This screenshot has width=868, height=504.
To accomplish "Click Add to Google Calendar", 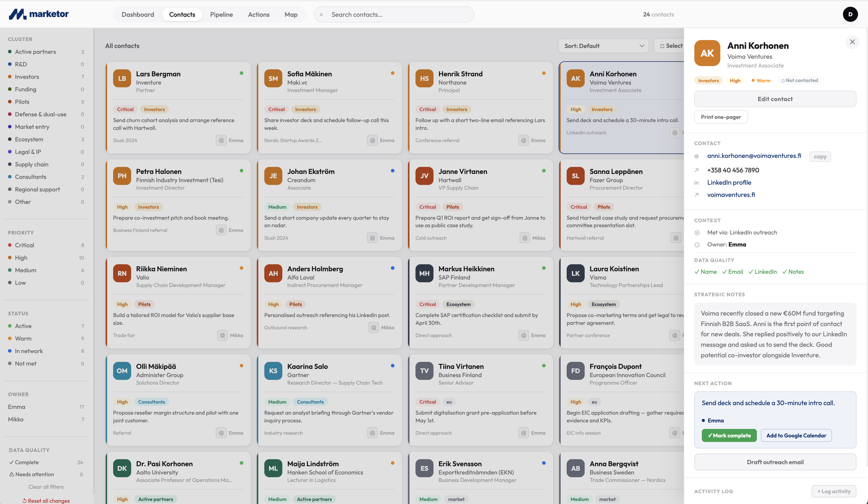I will point(796,435).
